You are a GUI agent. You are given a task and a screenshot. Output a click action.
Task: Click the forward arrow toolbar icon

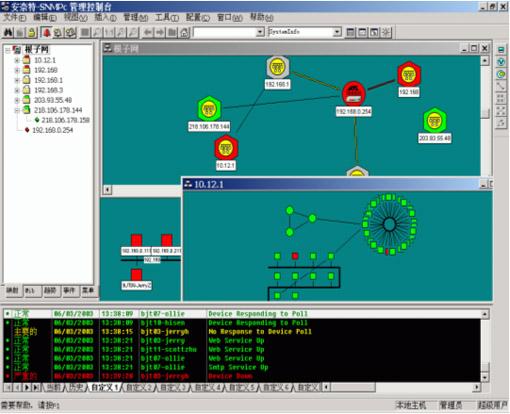[160, 32]
